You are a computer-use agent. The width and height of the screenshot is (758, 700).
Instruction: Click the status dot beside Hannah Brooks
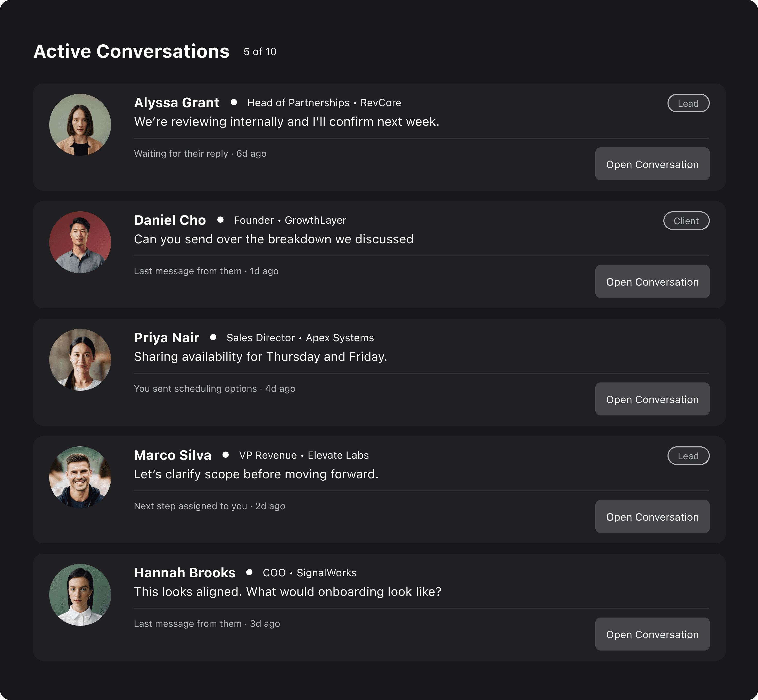249,572
